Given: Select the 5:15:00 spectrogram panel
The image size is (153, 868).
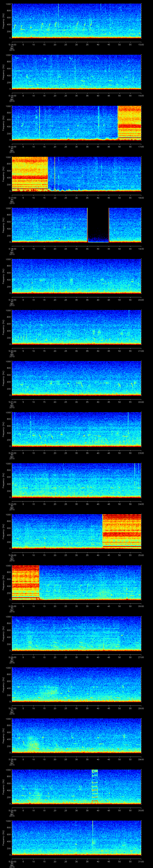Looking at the screenshot, I should click(76, 71).
